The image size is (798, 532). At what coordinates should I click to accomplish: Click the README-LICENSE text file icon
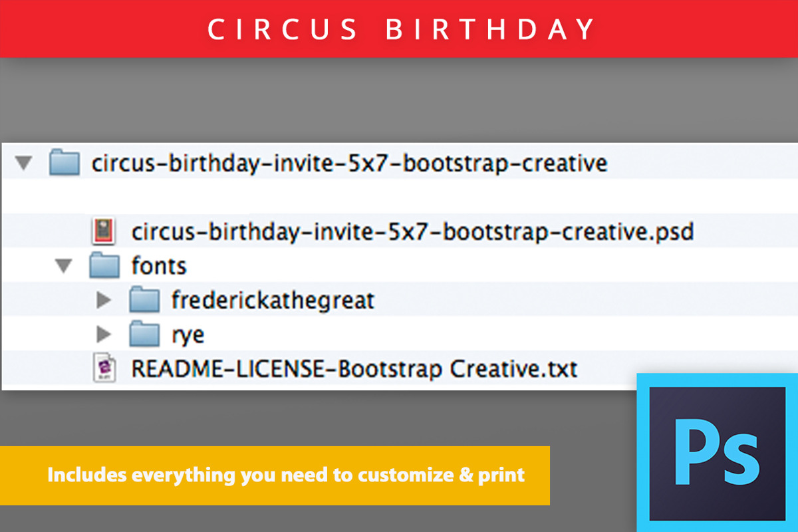(x=104, y=369)
